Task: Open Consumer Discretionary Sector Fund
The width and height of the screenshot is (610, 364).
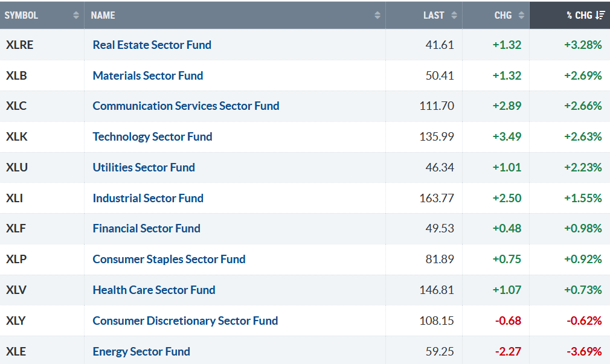Action: (x=185, y=321)
